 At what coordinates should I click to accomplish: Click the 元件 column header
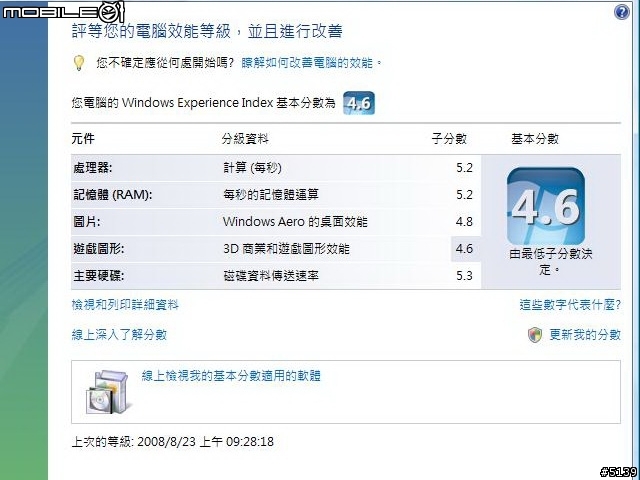click(x=83, y=139)
